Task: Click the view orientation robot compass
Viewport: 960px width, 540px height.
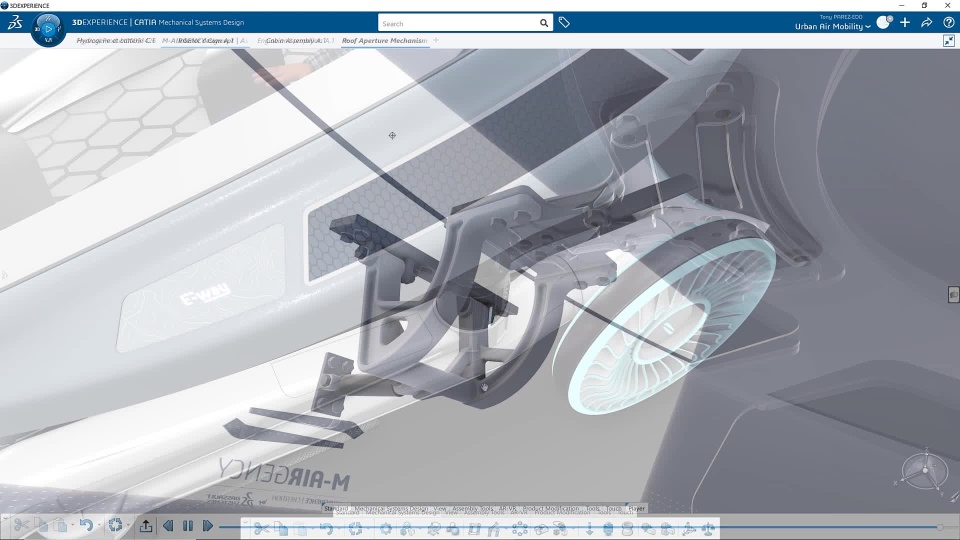Action: point(924,471)
